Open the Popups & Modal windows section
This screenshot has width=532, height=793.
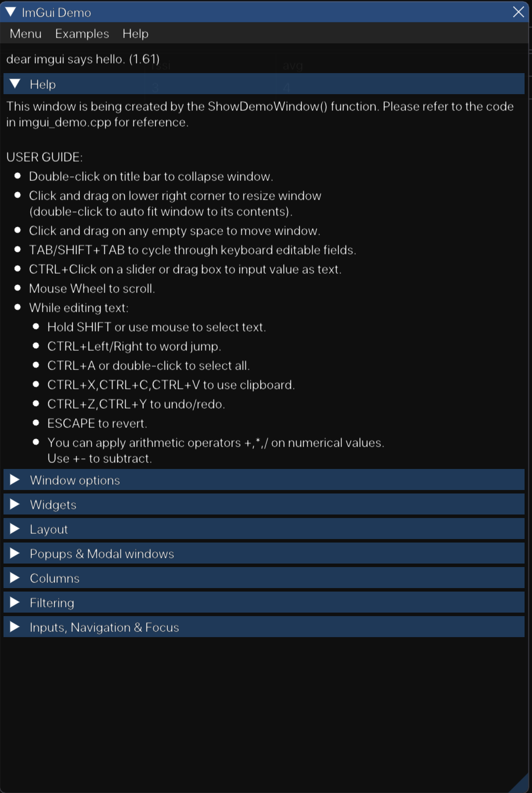click(101, 553)
